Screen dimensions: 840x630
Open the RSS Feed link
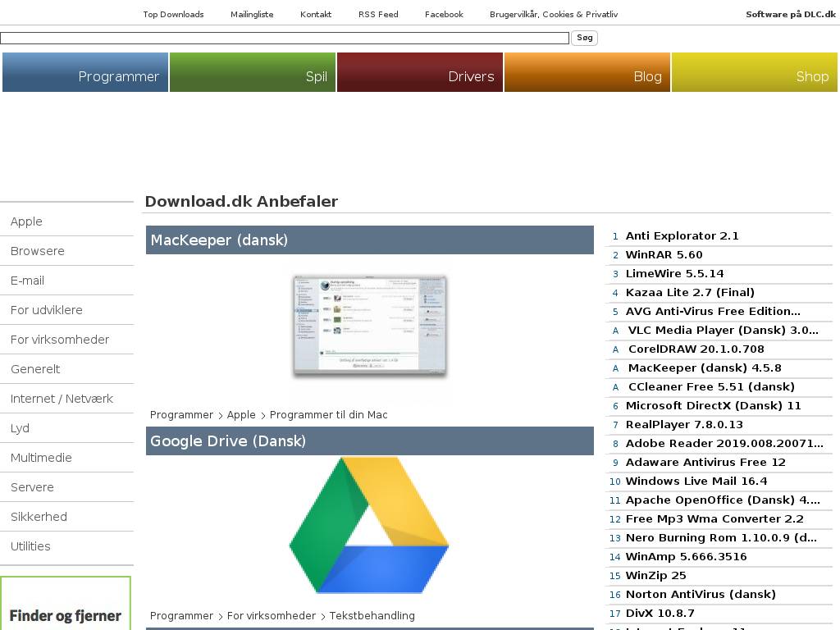pyautogui.click(x=378, y=14)
